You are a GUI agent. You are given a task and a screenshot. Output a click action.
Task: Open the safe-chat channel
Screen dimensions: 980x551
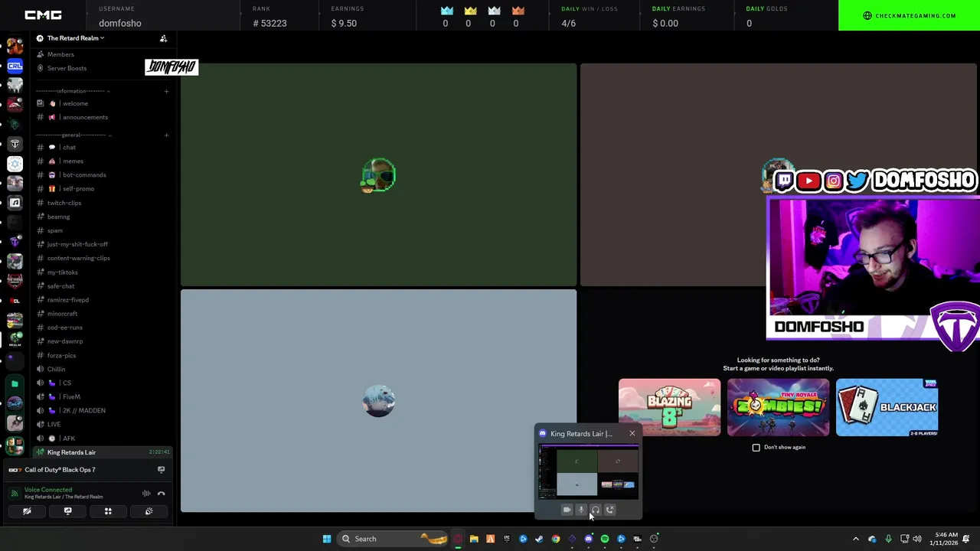60,286
